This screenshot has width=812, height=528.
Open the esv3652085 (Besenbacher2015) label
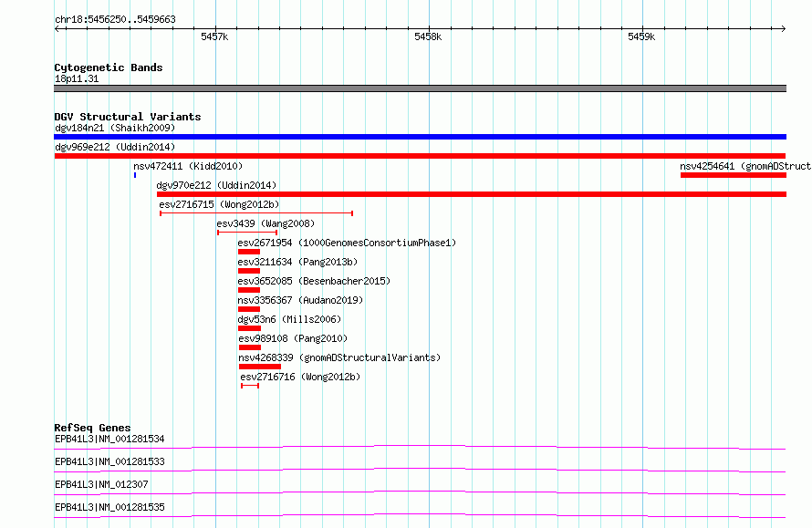pyautogui.click(x=314, y=281)
